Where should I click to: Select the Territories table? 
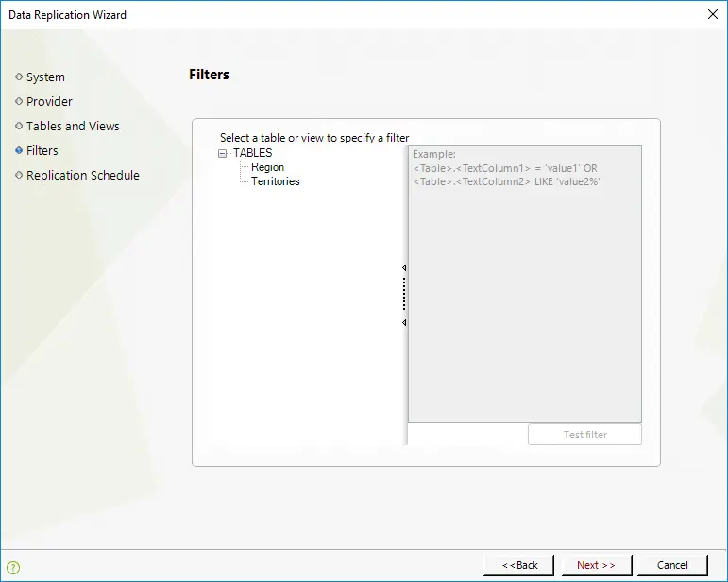tap(276, 181)
